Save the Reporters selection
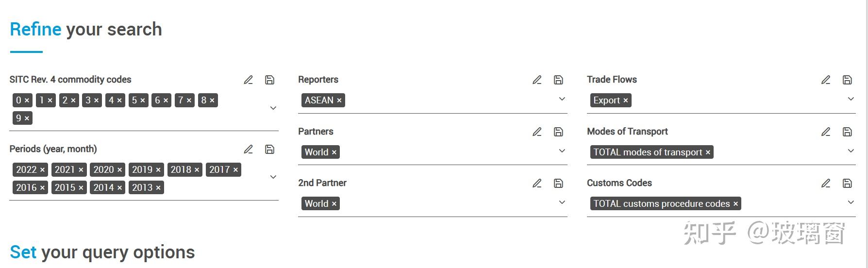Image resolution: width=868 pixels, height=268 pixels. 559,80
